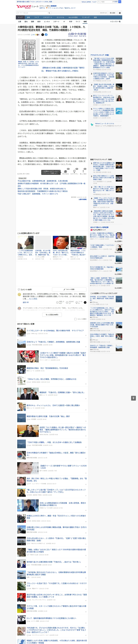Open the 購入履歴 link
Screen dimensions: 138x644
point(112,13)
